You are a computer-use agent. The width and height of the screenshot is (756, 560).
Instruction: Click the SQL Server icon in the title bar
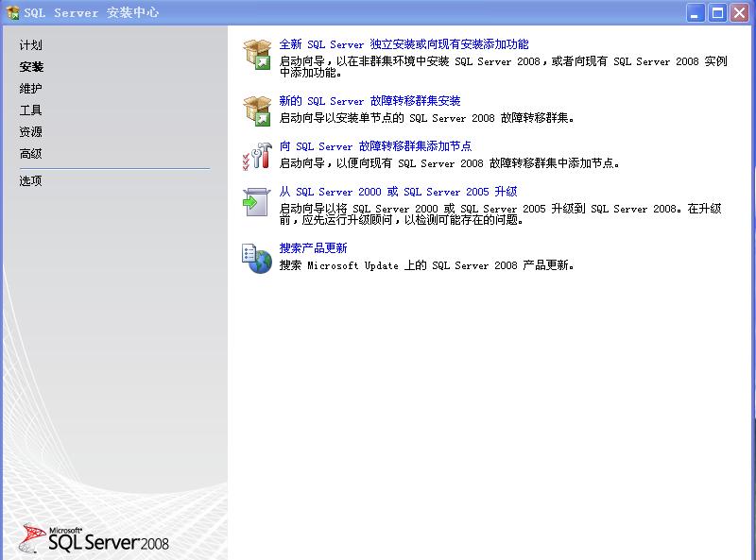tap(11, 11)
